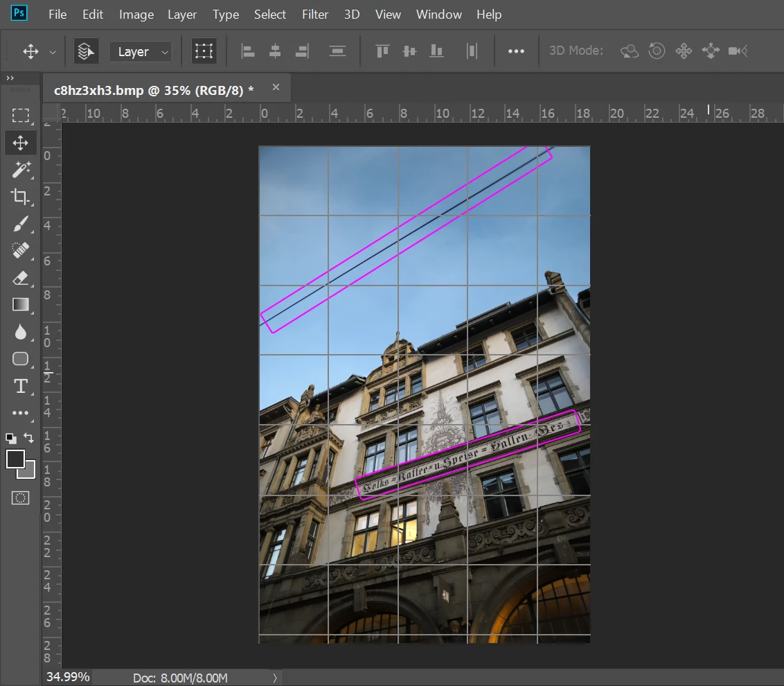
Task: Select the Brush tool
Action: click(21, 224)
